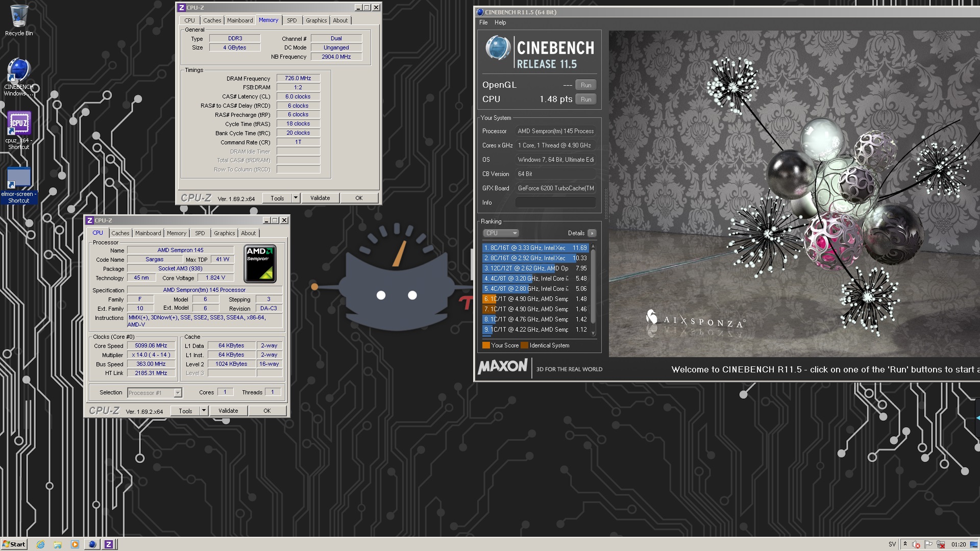The width and height of the screenshot is (980, 551).
Task: Run the CPU benchmark in Cinebench
Action: [x=586, y=99]
